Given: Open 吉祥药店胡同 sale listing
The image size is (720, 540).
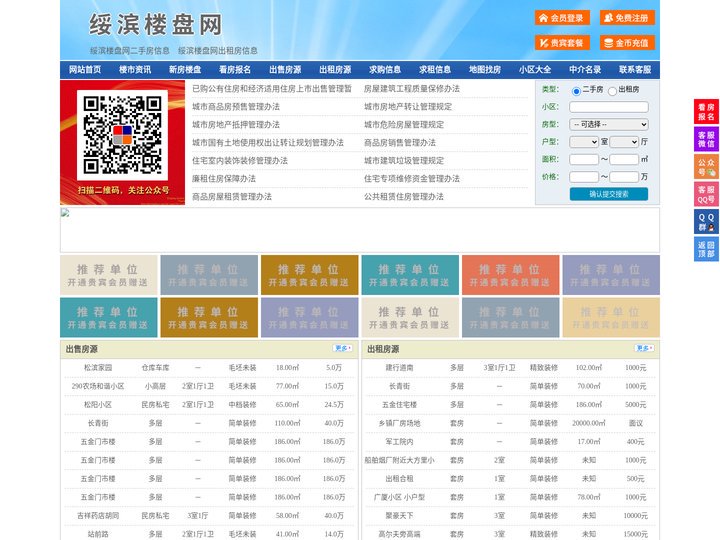Looking at the screenshot, I should click(98, 516).
